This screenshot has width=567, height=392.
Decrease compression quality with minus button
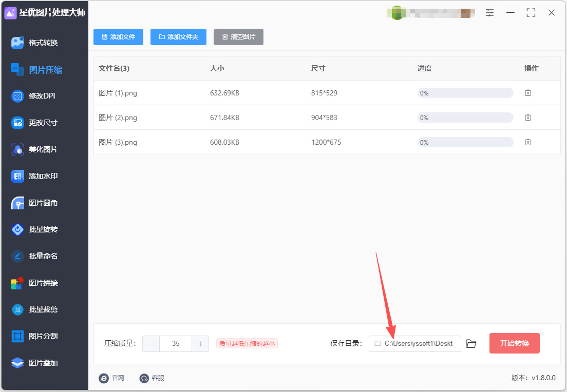[151, 344]
